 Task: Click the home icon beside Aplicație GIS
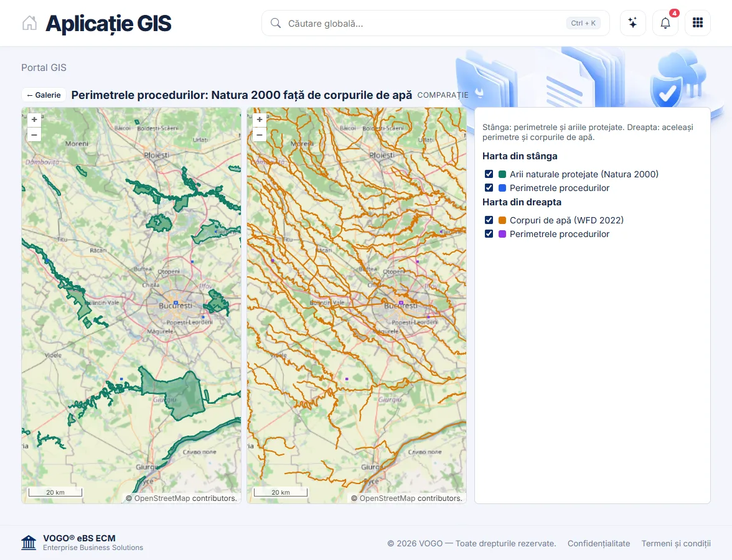(x=29, y=23)
